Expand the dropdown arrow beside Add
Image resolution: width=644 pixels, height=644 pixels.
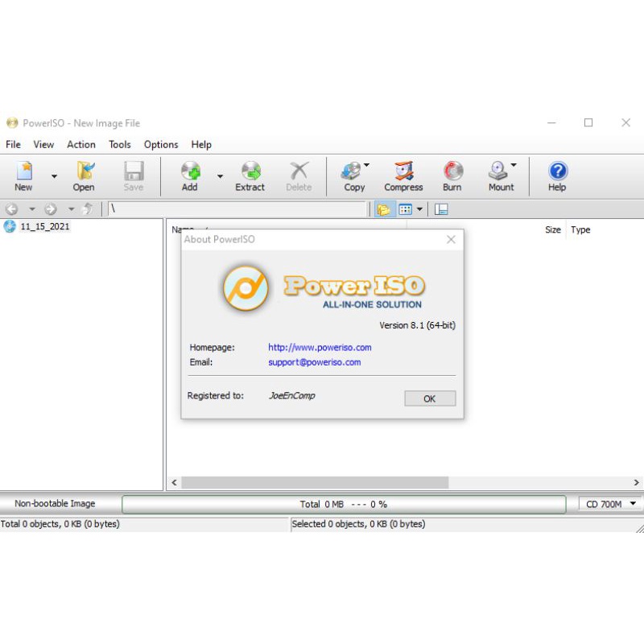(x=220, y=176)
